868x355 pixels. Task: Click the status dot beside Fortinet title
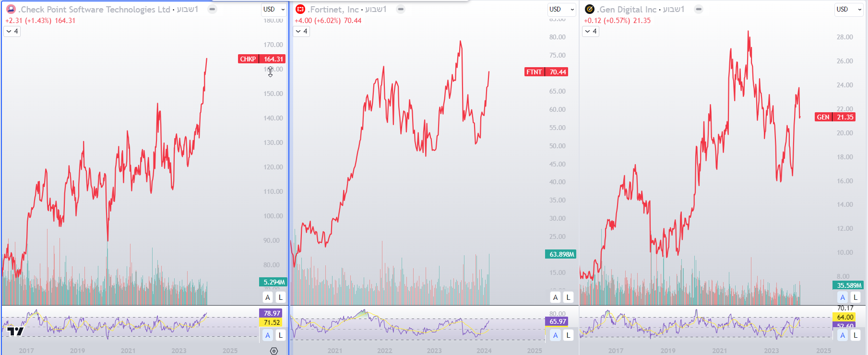click(401, 9)
